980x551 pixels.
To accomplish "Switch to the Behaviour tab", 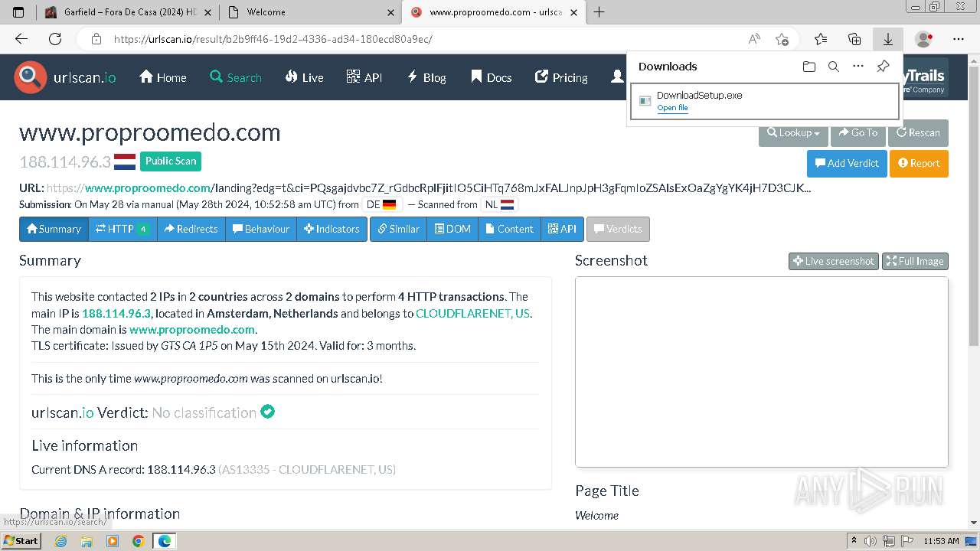I will click(261, 229).
